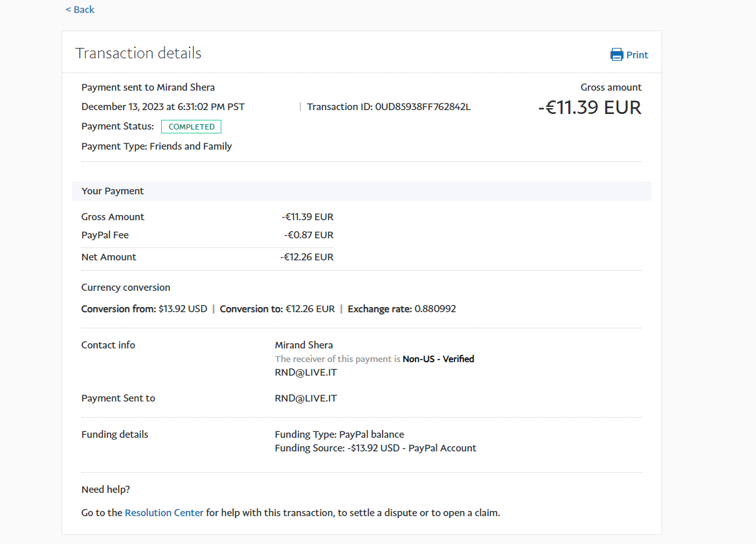Click the large -€11.39 EUR gross amount
The image size is (756, 544).
(x=589, y=108)
